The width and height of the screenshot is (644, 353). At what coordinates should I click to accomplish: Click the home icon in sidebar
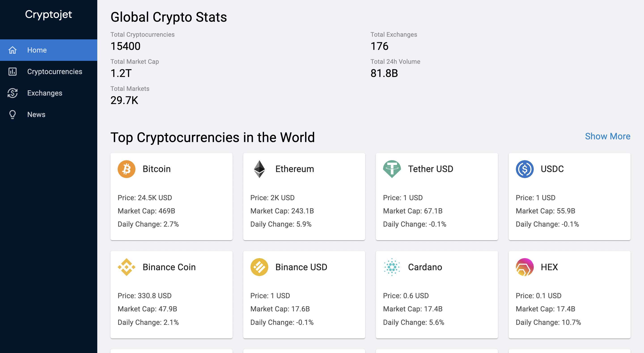click(12, 50)
